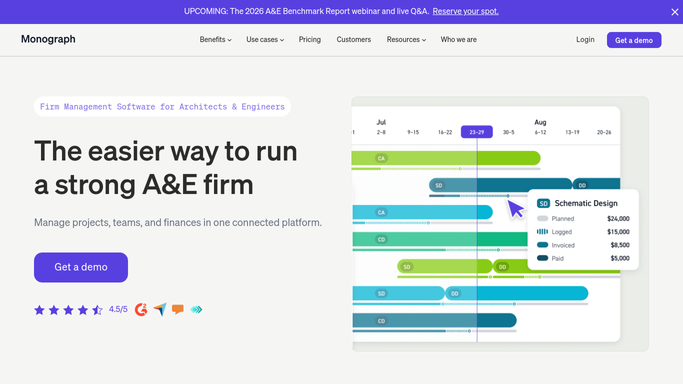The image size is (683, 384).
Task: Click the Logged striped legend swatch
Action: click(x=542, y=232)
